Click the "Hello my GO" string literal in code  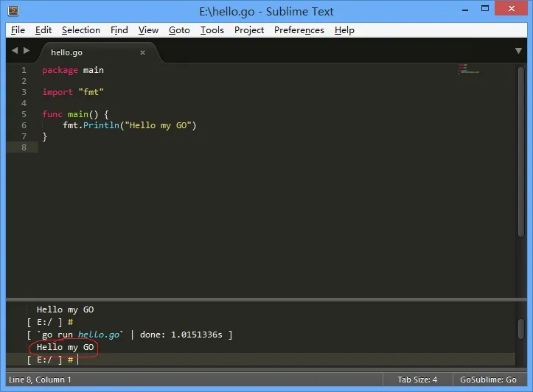(x=158, y=126)
